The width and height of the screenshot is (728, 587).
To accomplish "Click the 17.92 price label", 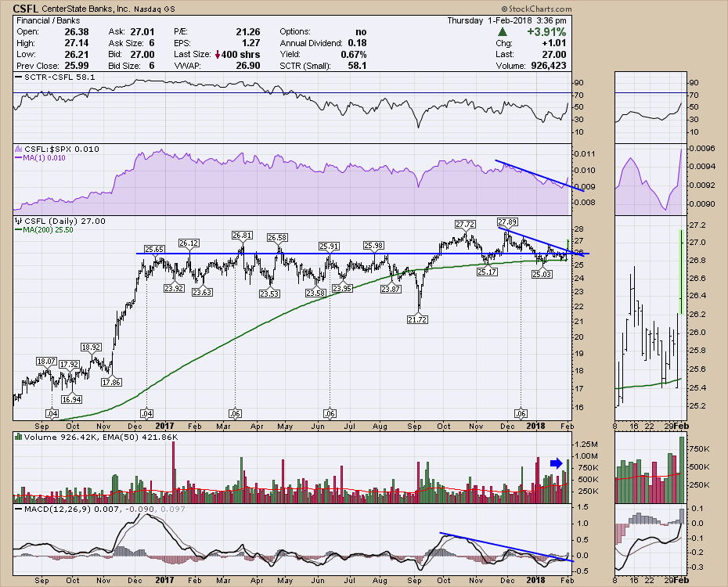I will coord(69,364).
